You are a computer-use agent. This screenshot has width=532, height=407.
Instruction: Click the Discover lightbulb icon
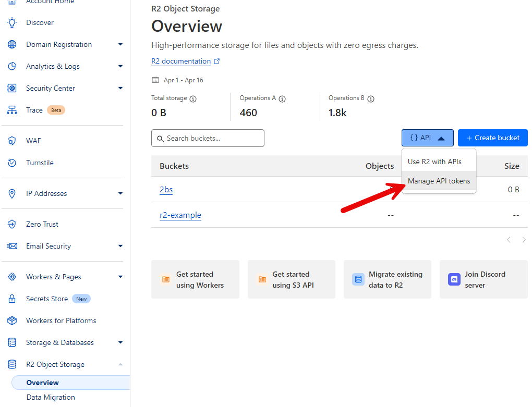(12, 22)
